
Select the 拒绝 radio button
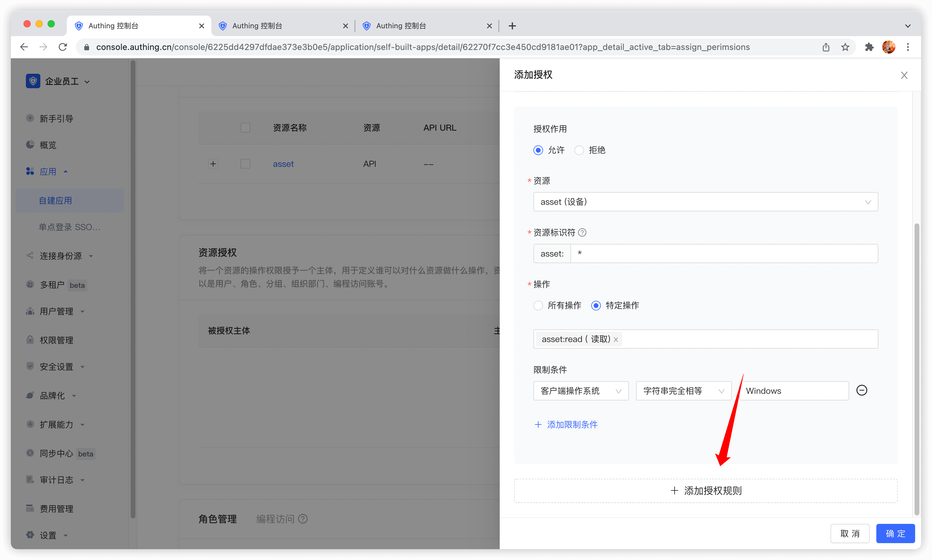[579, 150]
